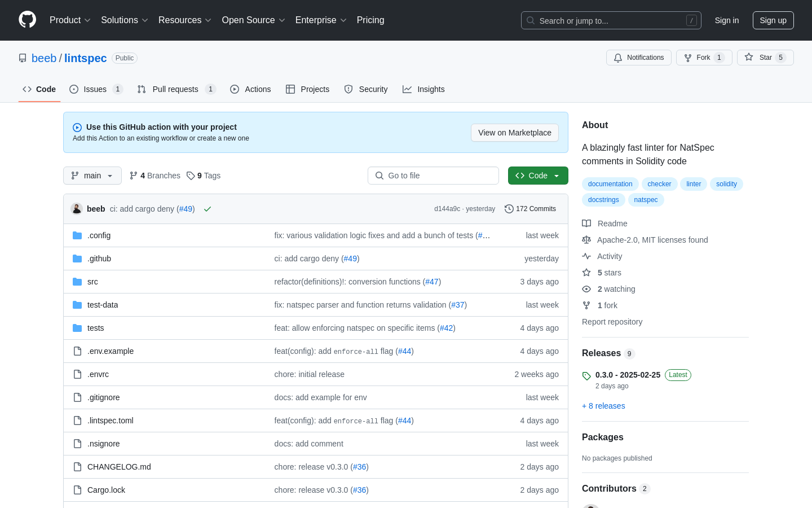
Task: Open beeb's avatar in latest commit row
Action: (77, 209)
